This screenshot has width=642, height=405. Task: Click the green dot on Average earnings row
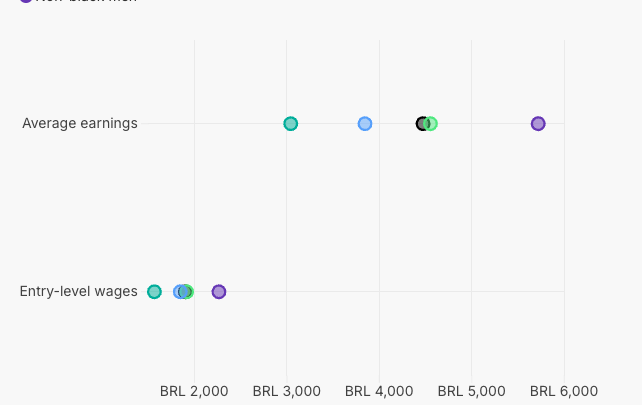pyautogui.click(x=432, y=124)
